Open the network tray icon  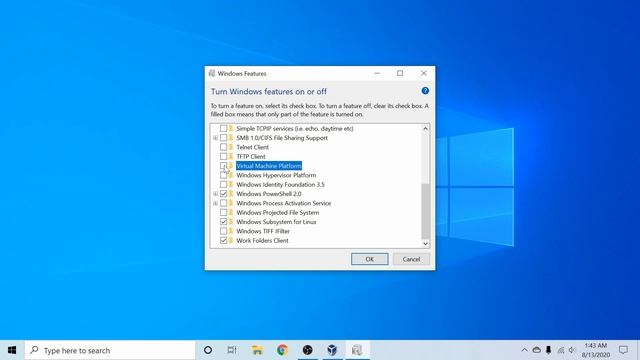click(561, 350)
